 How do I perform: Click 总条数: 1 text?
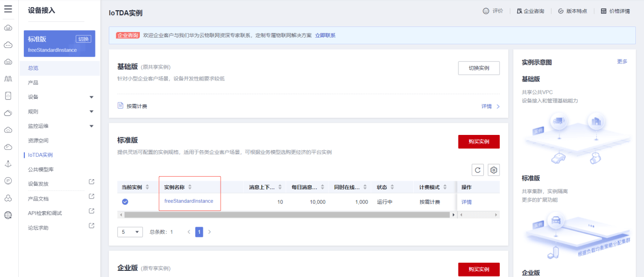coord(162,232)
